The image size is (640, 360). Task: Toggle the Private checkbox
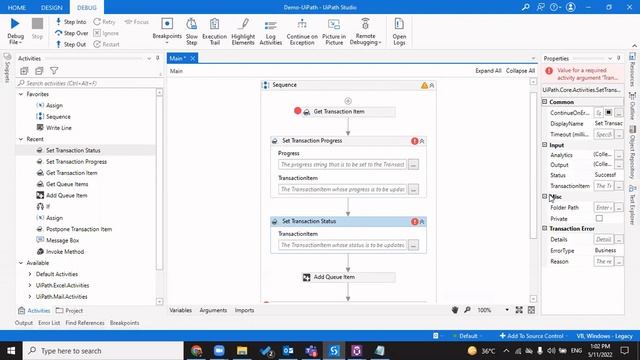[x=599, y=218]
